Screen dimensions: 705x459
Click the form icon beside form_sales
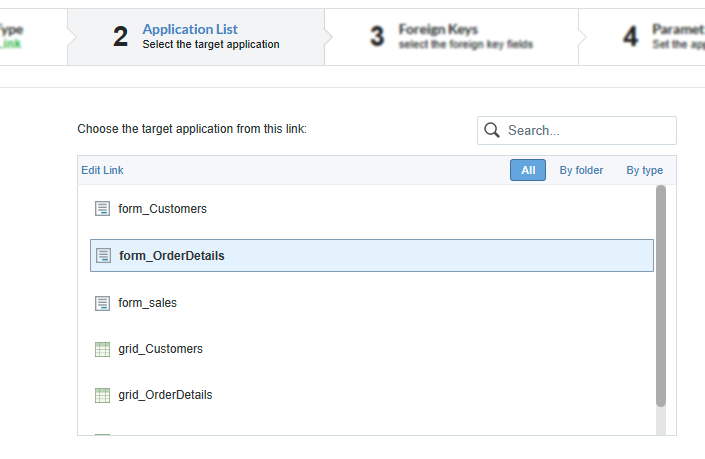[x=101, y=302]
